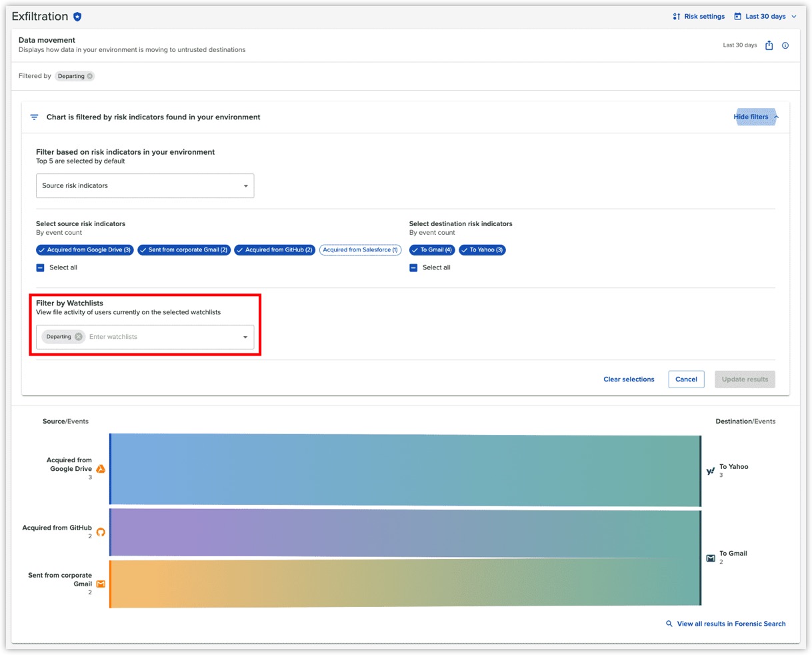
Task: Click the filter funnel icon in the filter panel
Action: pos(34,117)
